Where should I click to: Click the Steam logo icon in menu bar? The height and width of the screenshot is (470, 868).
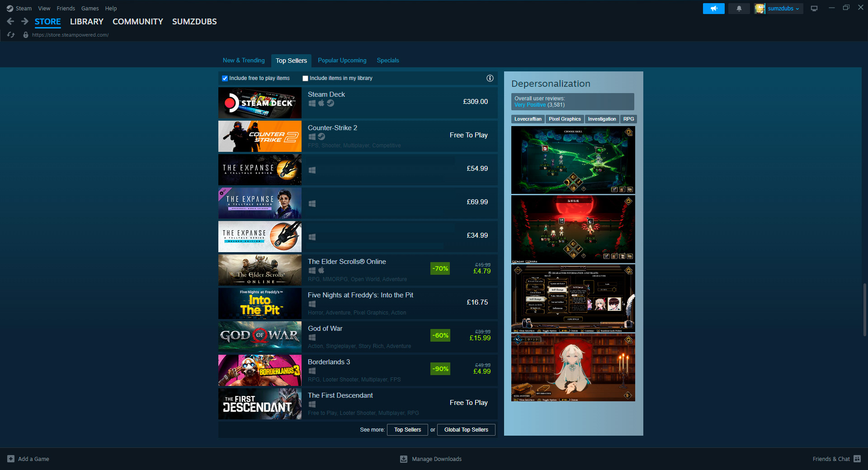click(x=10, y=9)
